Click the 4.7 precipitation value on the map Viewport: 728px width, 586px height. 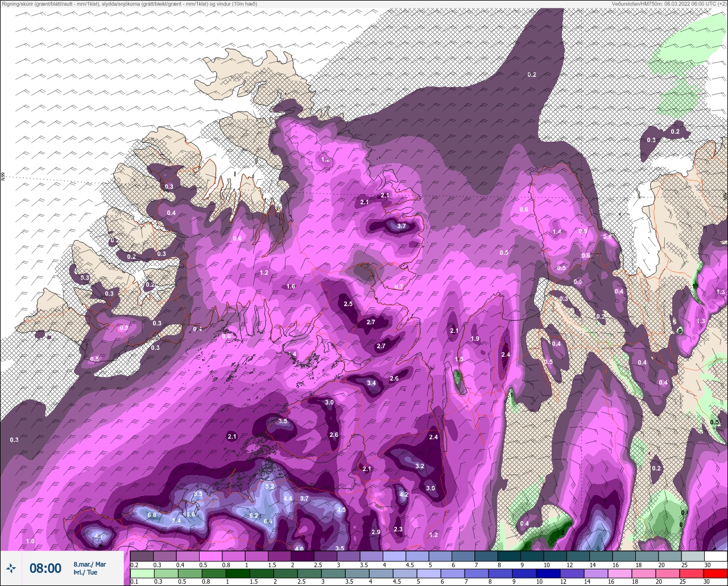pos(98,537)
